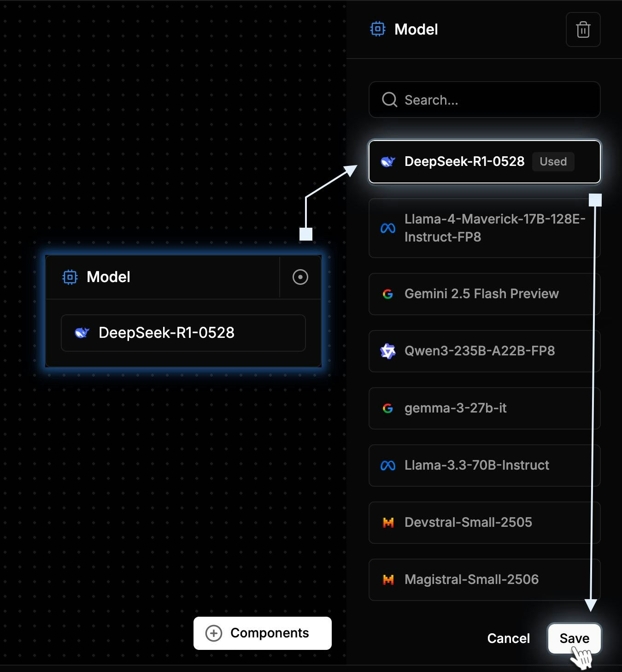The width and height of the screenshot is (622, 672).
Task: Select the Llama-3.3-70B-Instruct model
Action: [485, 466]
